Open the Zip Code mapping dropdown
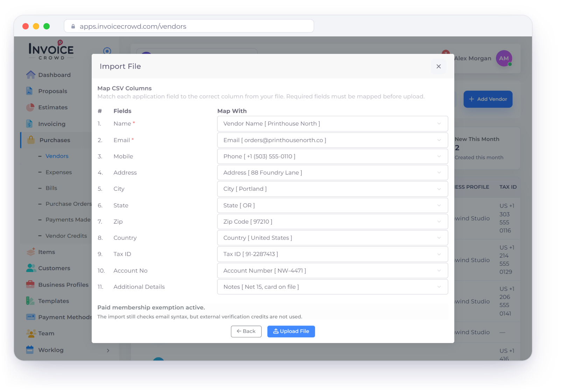This screenshot has height=392, width=588. [x=332, y=222]
